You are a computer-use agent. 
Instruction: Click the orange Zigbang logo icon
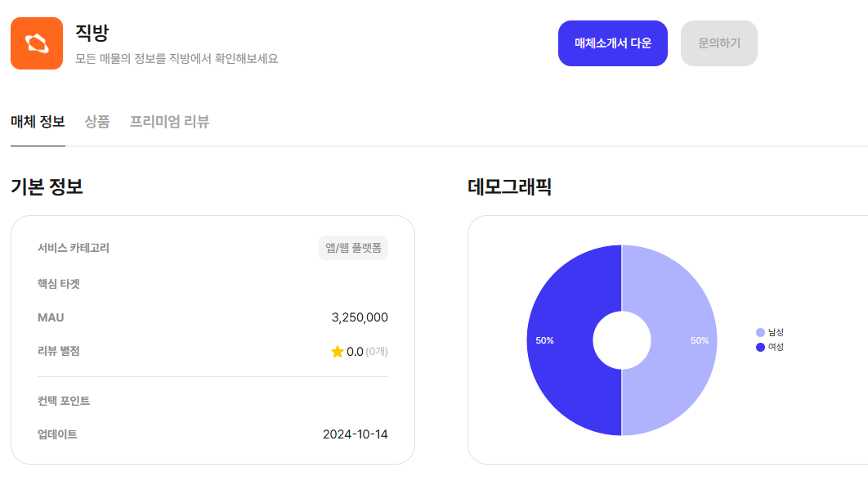[37, 43]
